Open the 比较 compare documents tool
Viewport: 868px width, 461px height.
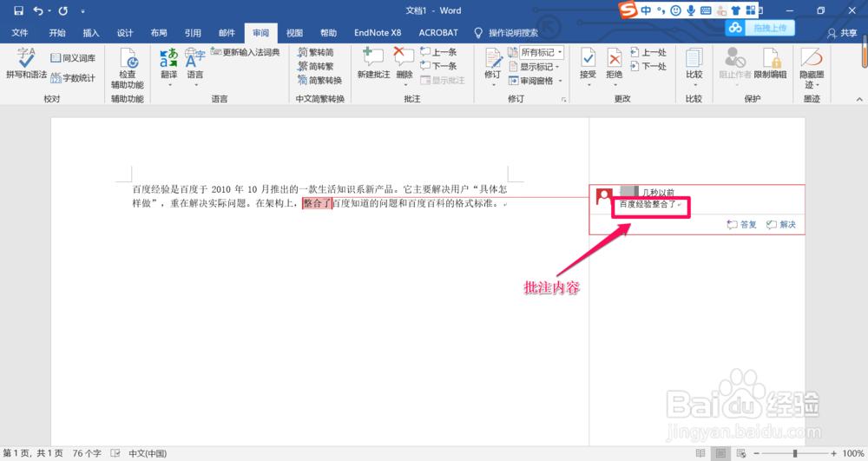pyautogui.click(x=694, y=67)
